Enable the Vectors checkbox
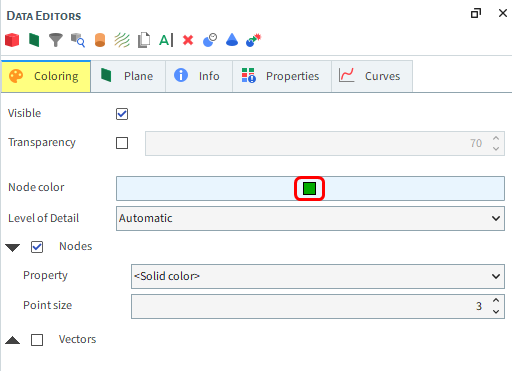 37,340
